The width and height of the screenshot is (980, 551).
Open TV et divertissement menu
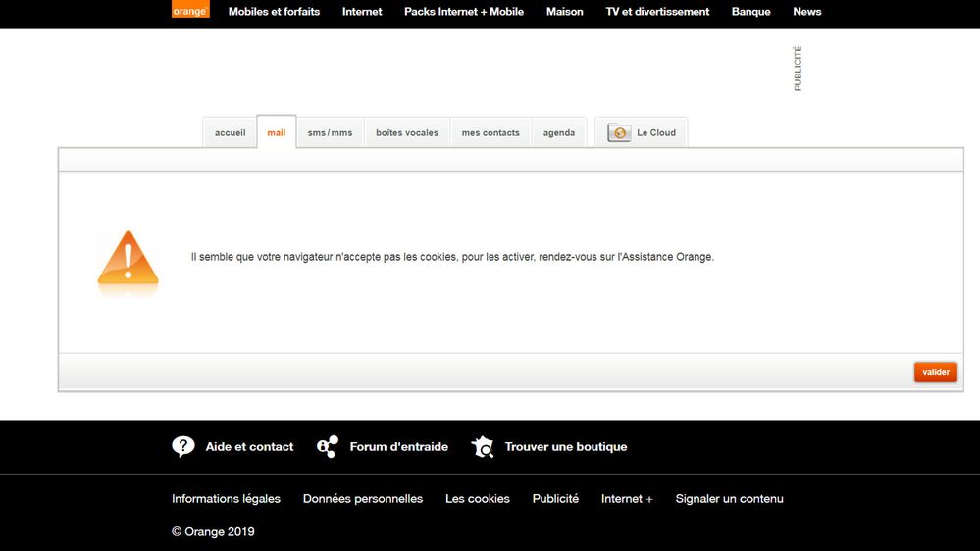click(657, 11)
